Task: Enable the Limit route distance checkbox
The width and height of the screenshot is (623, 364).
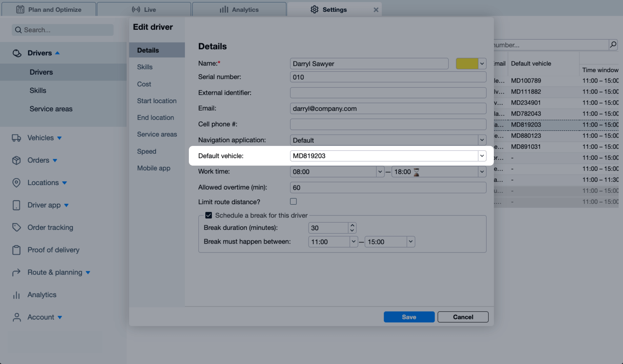Action: pyautogui.click(x=293, y=202)
